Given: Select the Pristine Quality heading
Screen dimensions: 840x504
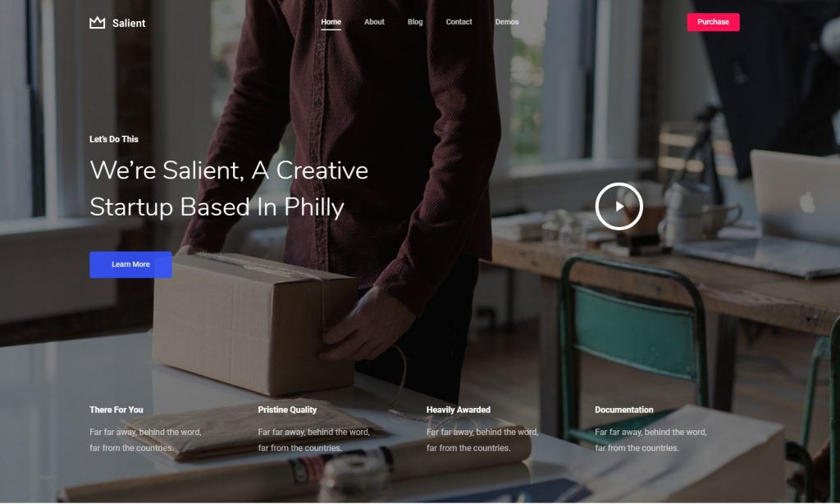Looking at the screenshot, I should click(x=287, y=410).
